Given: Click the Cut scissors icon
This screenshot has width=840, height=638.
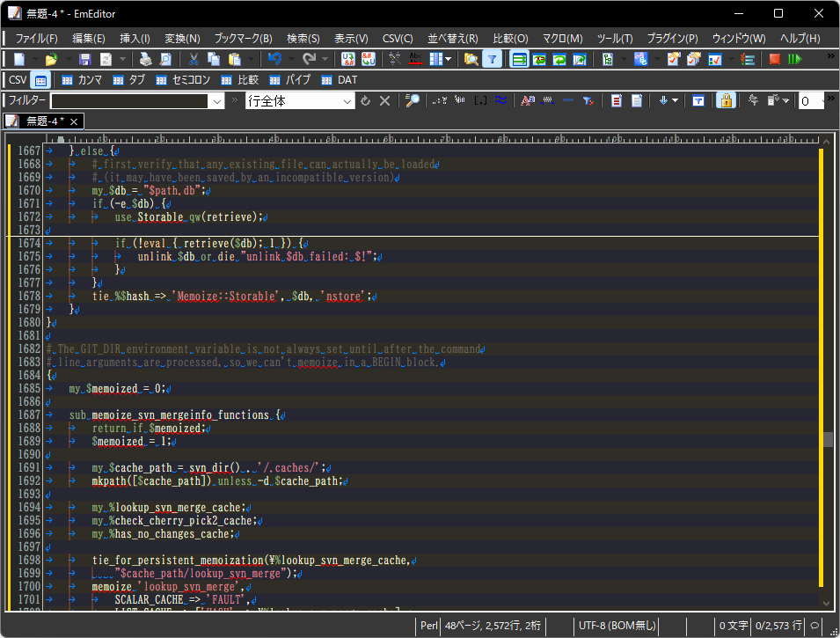Looking at the screenshot, I should 193,59.
